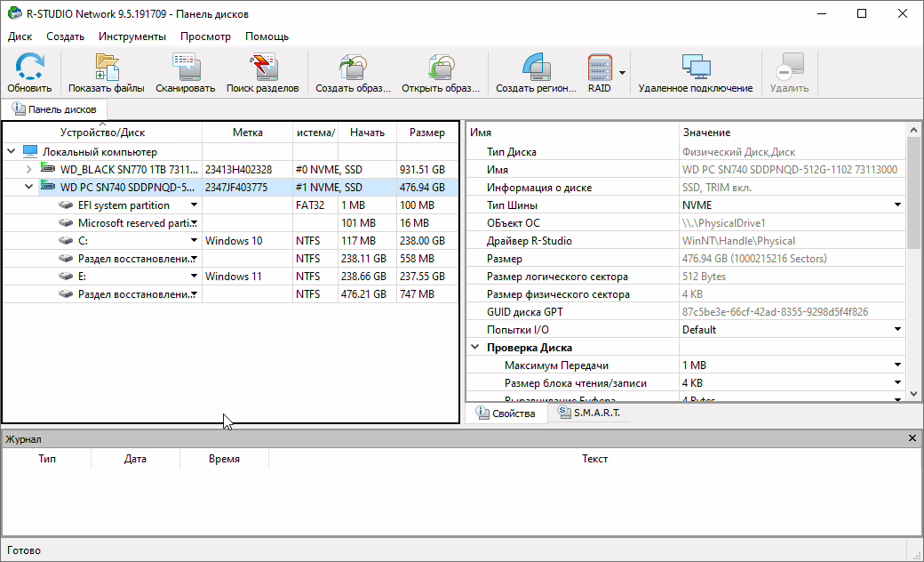Image resolution: width=924 pixels, height=562 pixels.
Task: Start Сканировать disk scan tool
Action: tap(185, 73)
